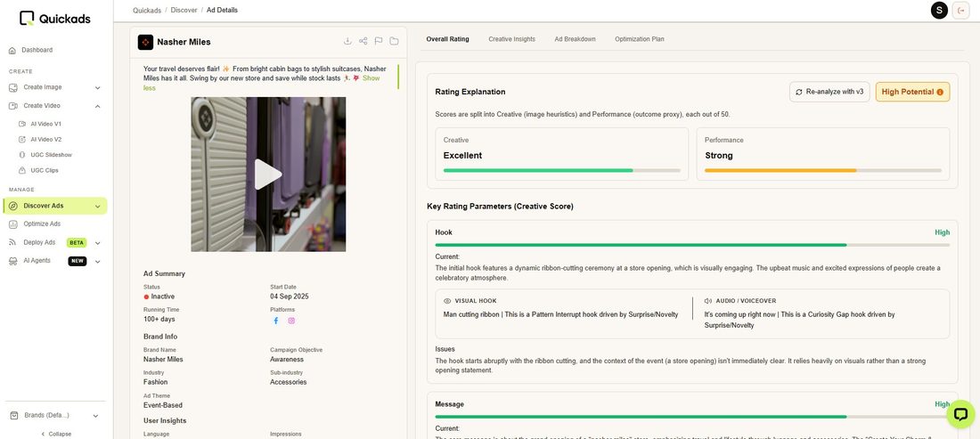The height and width of the screenshot is (439, 980).
Task: Open UGC Clips
Action: (x=45, y=170)
